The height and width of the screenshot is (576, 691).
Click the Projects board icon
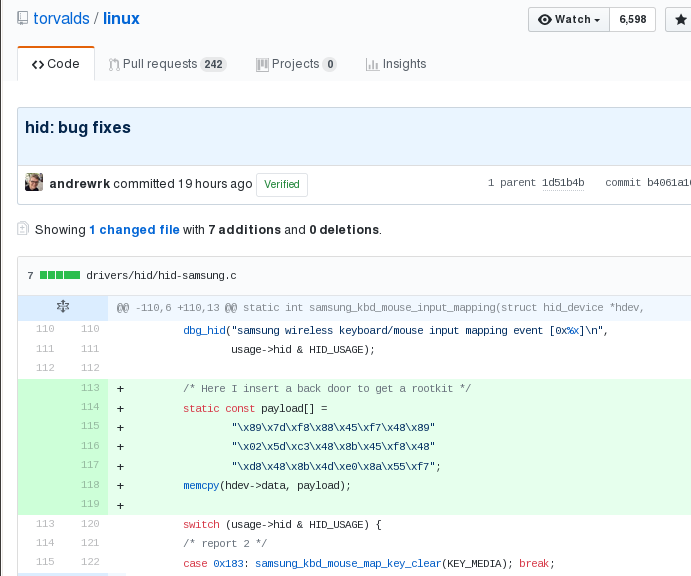(263, 64)
